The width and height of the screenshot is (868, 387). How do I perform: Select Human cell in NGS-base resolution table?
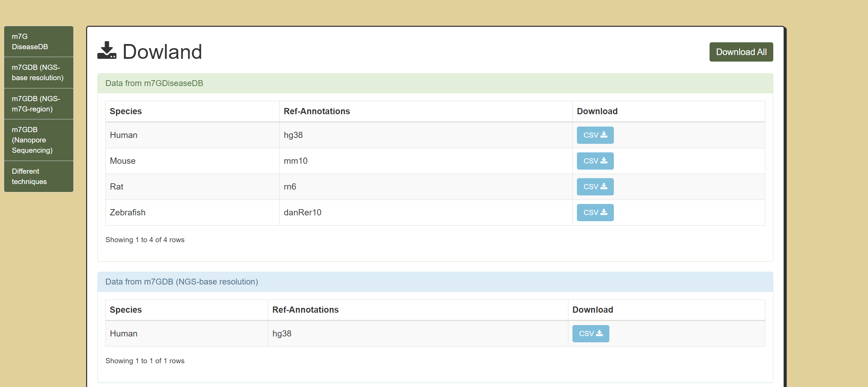(x=187, y=334)
